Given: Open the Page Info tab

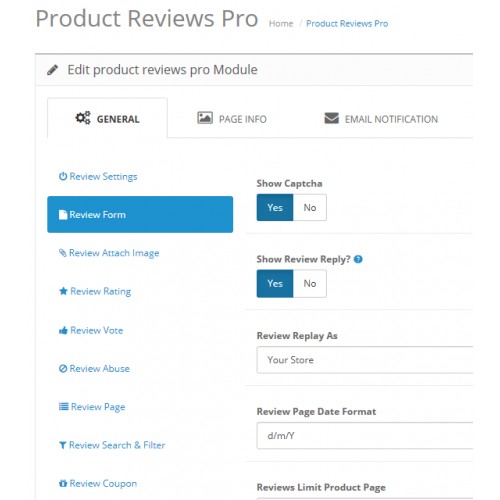Looking at the screenshot, I should click(232, 119).
